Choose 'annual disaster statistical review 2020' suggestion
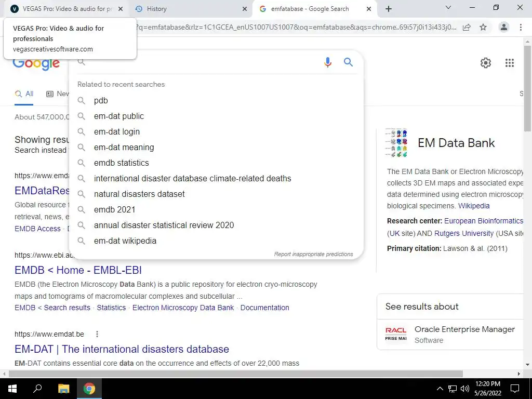Viewport: 532px width, 399px height. tap(216, 225)
